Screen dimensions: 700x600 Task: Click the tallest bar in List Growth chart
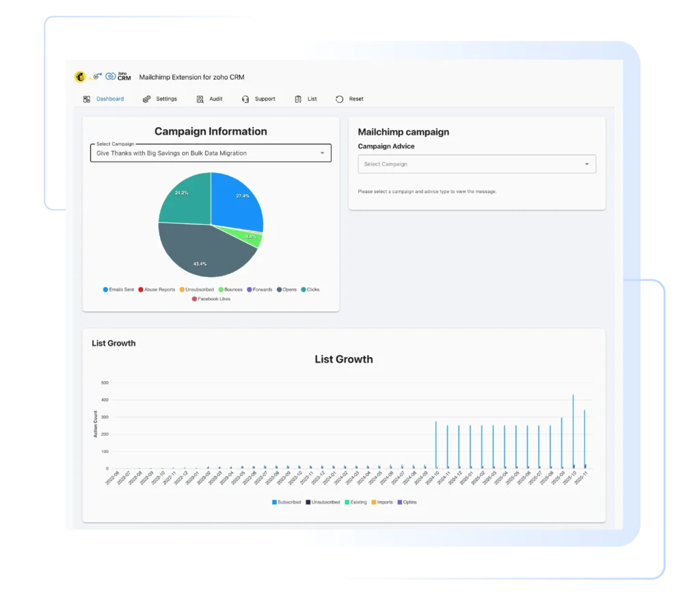point(573,431)
